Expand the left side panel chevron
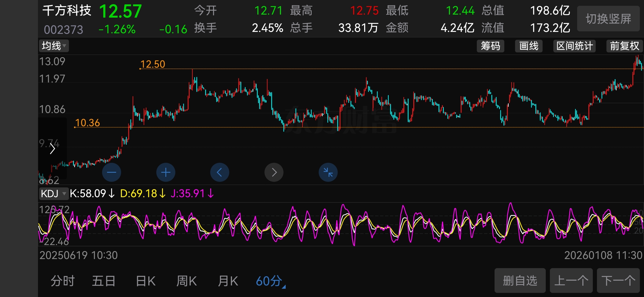 pyautogui.click(x=52, y=149)
